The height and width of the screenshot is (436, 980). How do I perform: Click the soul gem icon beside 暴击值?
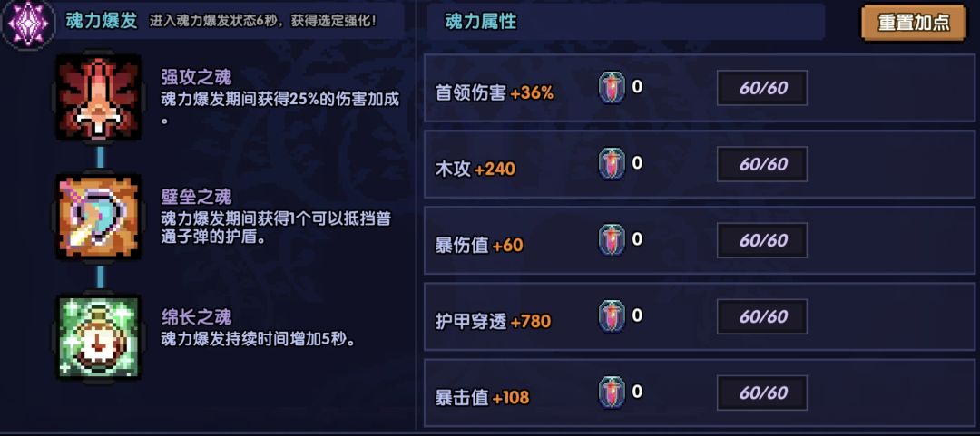click(x=612, y=392)
